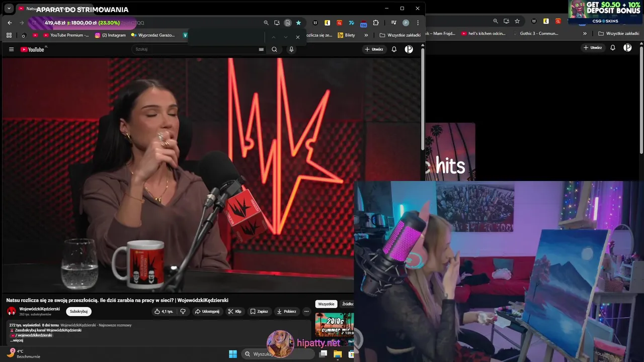Go to the YouTube home logo
Screen dimensions: 644x362
33,49
